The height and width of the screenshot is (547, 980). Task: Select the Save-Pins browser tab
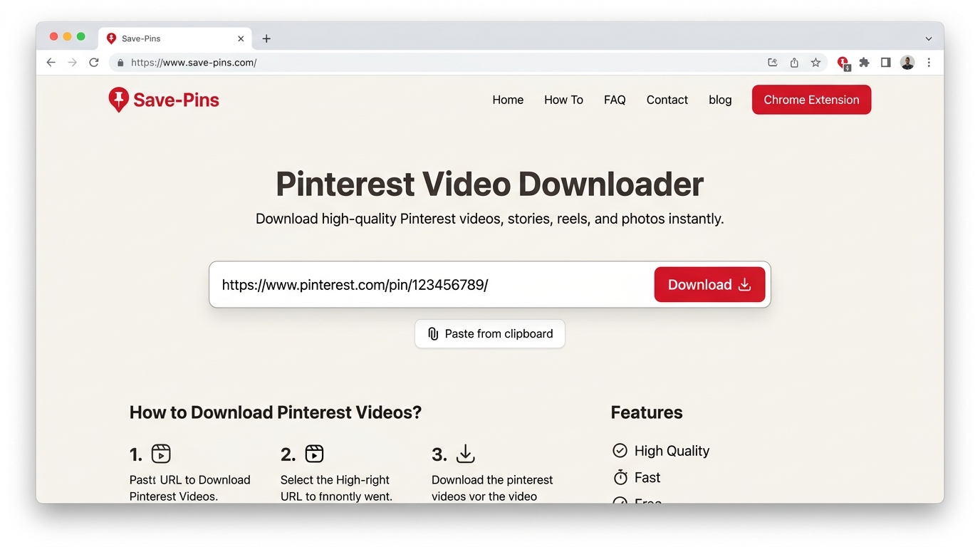175,38
